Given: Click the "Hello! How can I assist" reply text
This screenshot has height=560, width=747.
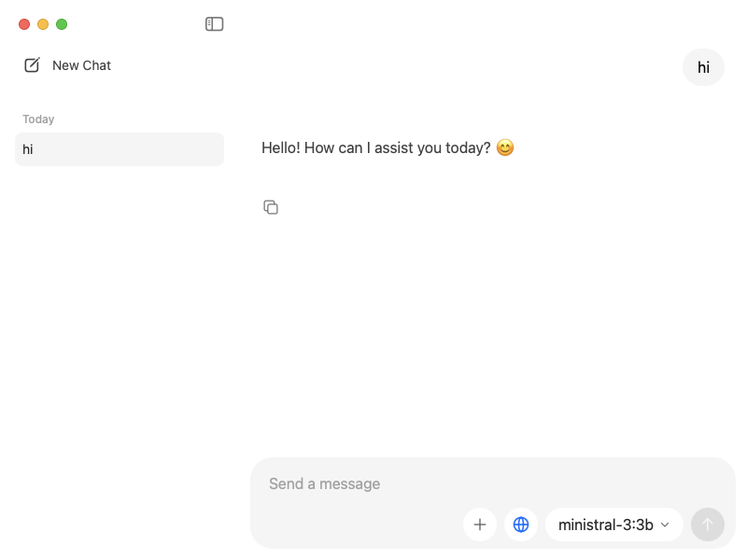Looking at the screenshot, I should pyautogui.click(x=375, y=147).
